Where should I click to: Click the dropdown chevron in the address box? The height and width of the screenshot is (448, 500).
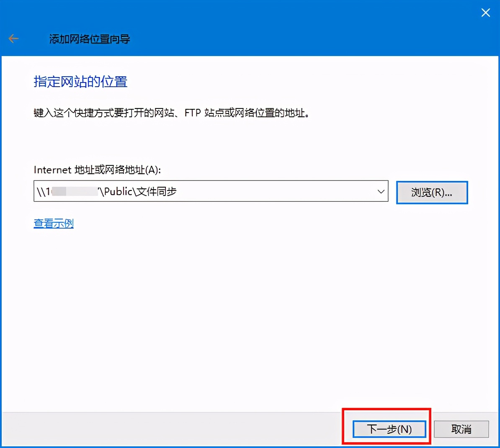pos(380,191)
